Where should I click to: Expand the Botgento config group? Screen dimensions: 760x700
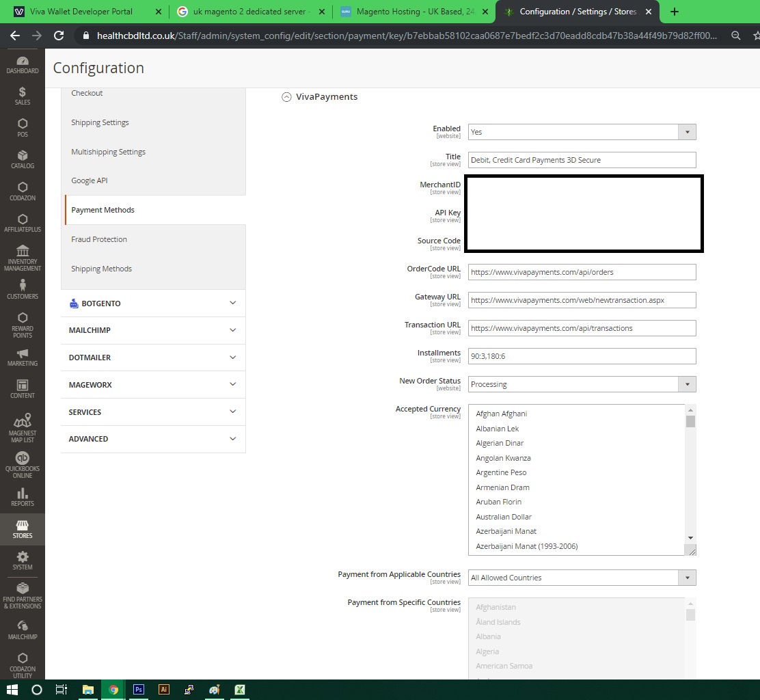point(153,304)
